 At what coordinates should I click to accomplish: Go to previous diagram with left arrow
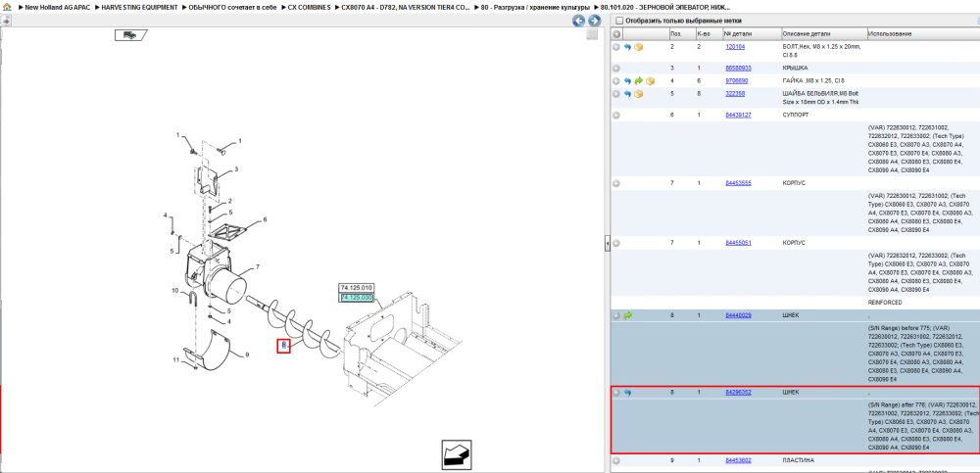pos(579,21)
